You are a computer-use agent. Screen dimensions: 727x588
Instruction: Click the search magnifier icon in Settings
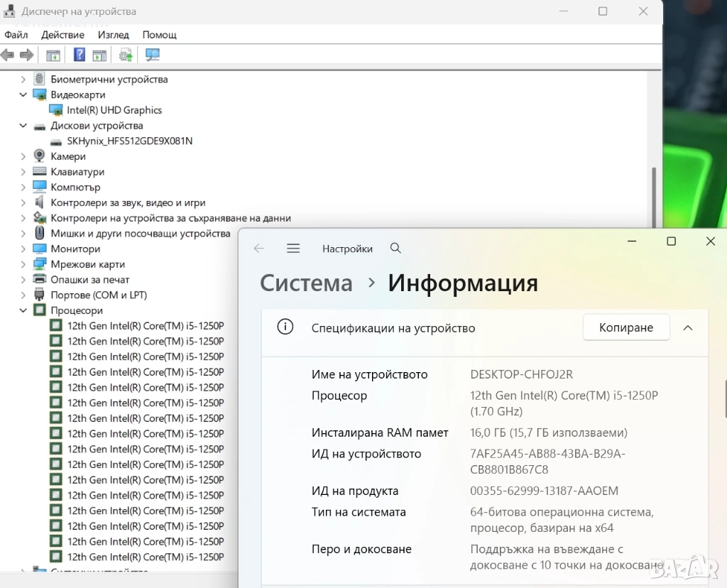click(395, 249)
